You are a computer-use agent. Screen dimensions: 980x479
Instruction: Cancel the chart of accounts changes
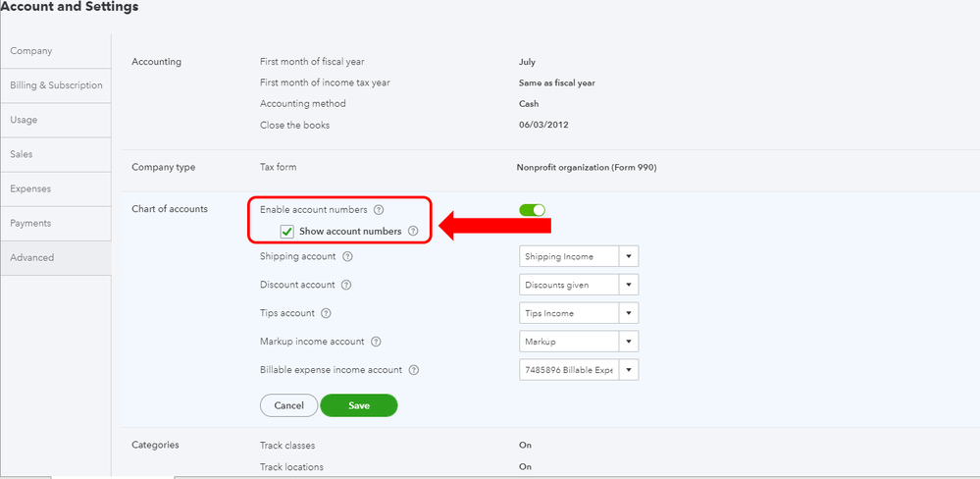pyautogui.click(x=288, y=405)
